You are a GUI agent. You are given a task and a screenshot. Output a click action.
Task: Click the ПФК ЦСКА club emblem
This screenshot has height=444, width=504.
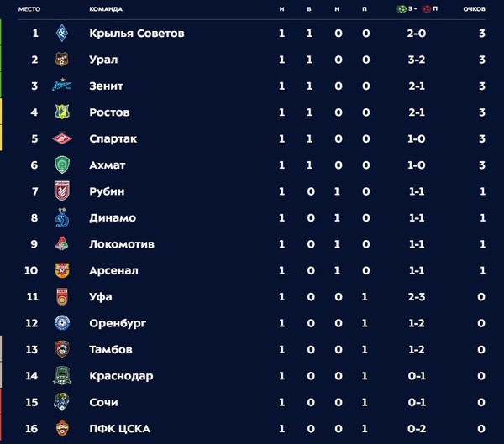pyautogui.click(x=62, y=428)
